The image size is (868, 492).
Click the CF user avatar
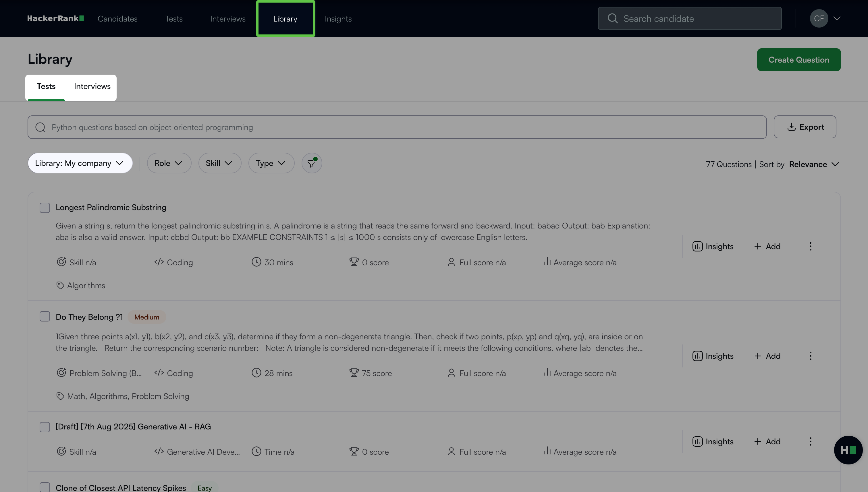[819, 19]
